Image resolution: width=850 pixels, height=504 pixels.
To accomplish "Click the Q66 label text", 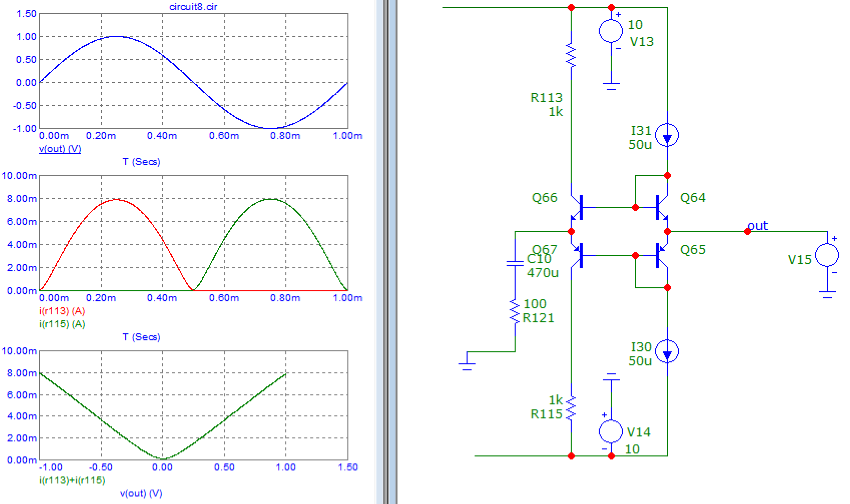I will 544,198.
